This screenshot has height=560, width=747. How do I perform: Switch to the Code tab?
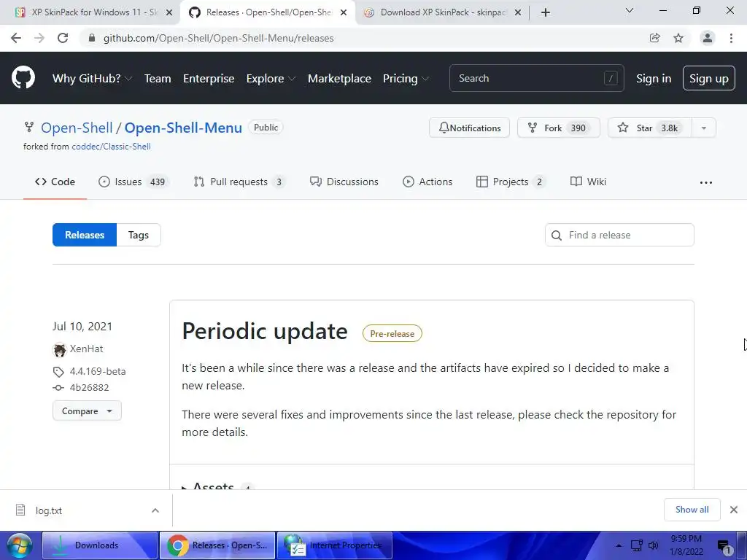click(55, 182)
